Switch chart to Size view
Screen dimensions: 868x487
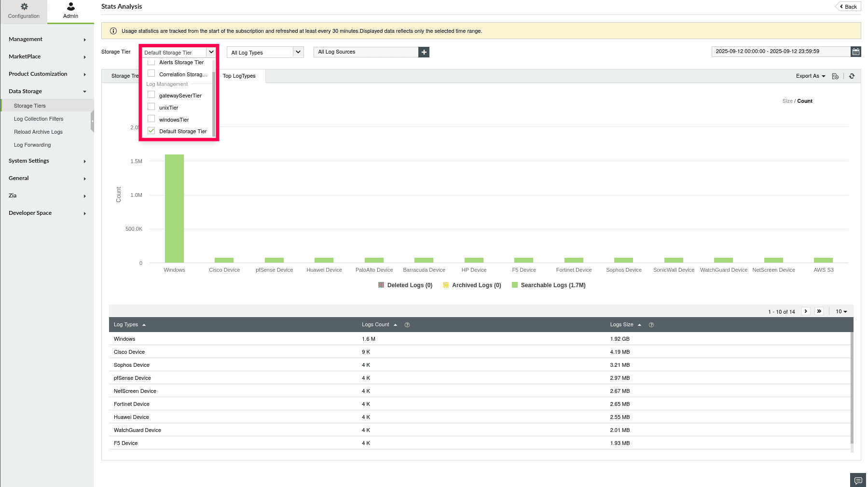click(x=787, y=101)
